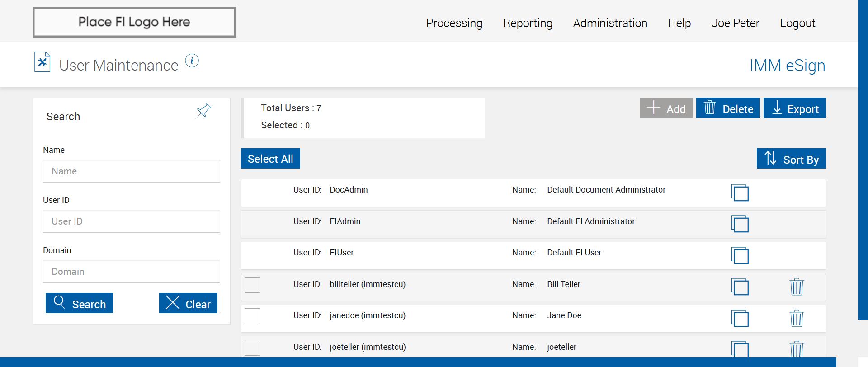Click the pin icon in Search panel
Image resolution: width=868 pixels, height=367 pixels.
203,110
